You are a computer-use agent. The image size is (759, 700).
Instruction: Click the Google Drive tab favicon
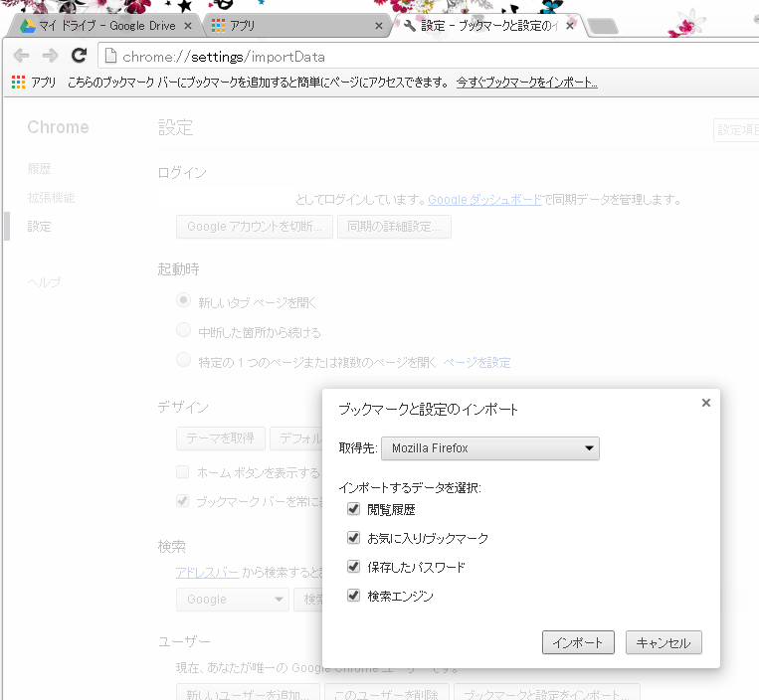tap(28, 26)
